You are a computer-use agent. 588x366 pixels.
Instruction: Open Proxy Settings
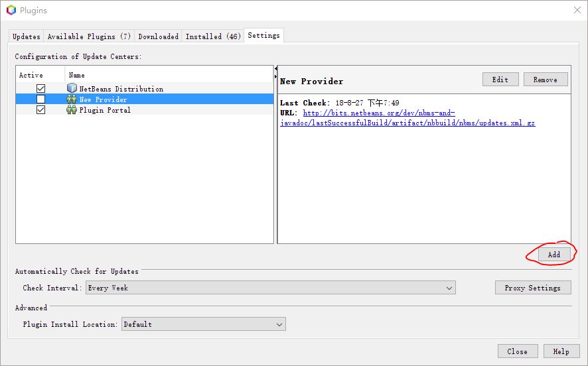tap(532, 288)
